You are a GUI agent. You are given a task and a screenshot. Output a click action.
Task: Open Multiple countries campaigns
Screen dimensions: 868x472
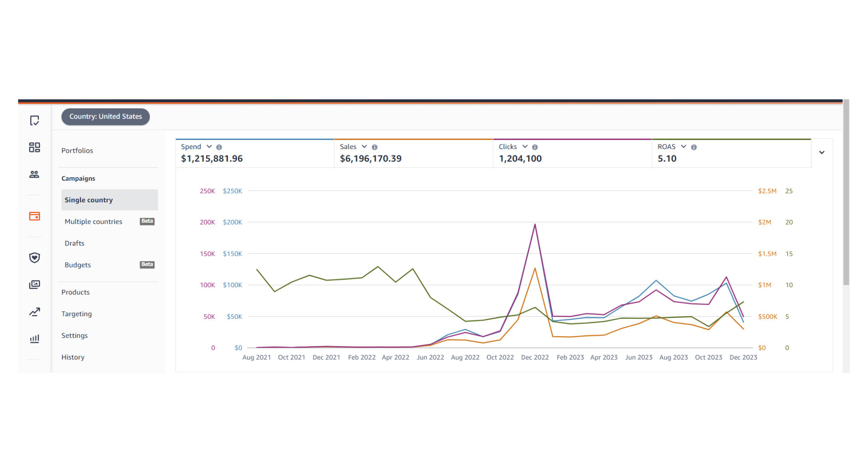[94, 222]
